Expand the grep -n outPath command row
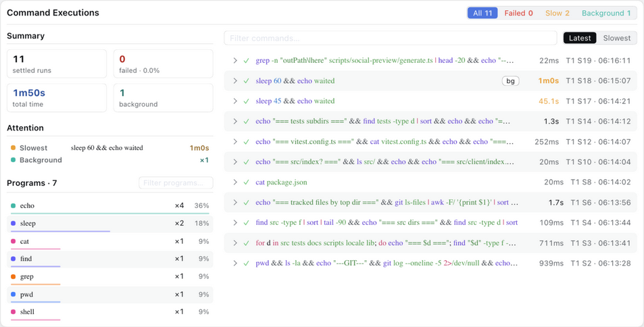The image size is (644, 327). (x=235, y=60)
